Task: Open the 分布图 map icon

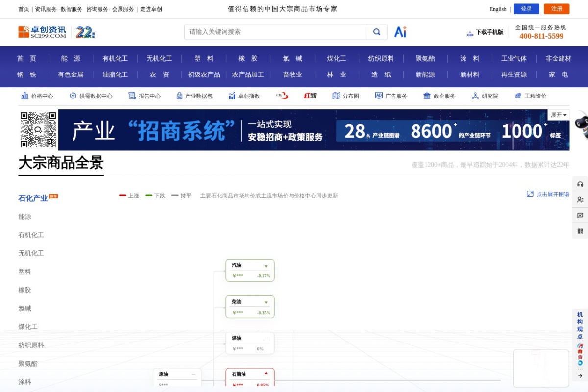Action: [336, 96]
